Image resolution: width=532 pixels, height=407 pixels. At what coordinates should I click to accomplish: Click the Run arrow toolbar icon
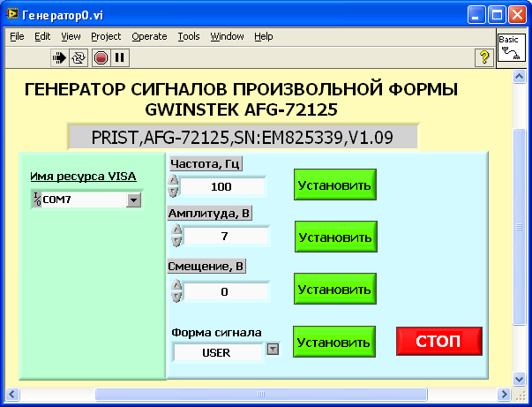click(x=60, y=57)
